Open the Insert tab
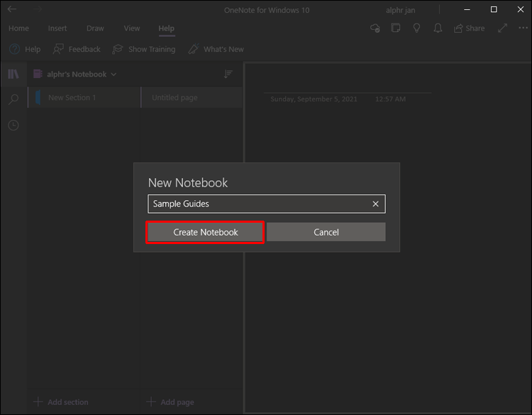The height and width of the screenshot is (415, 532). pos(57,28)
